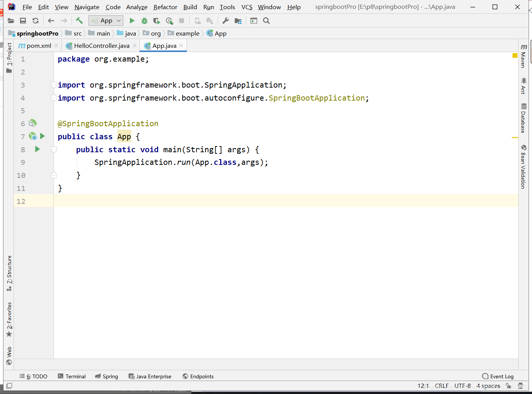Viewport: 532px width, 394px height.
Task: Click the Synchronize refresh icon
Action: 36,21
